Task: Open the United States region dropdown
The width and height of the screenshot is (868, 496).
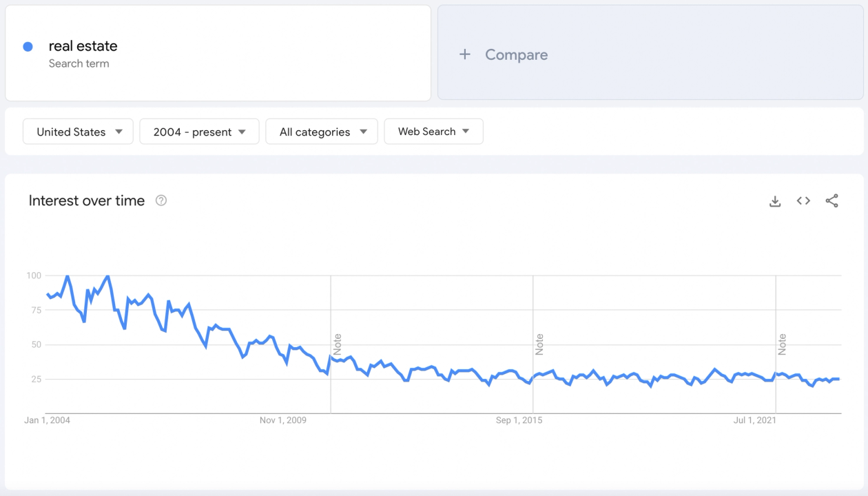Action: 78,132
